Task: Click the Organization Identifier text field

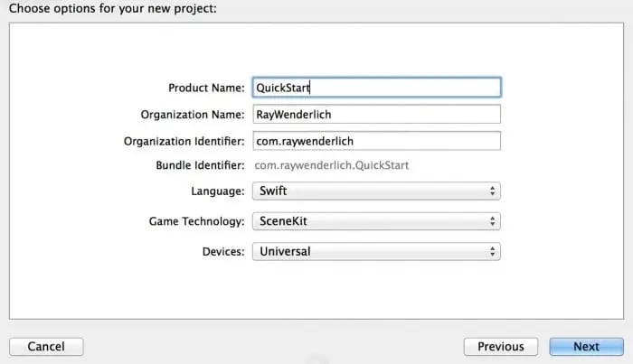Action: point(376,141)
